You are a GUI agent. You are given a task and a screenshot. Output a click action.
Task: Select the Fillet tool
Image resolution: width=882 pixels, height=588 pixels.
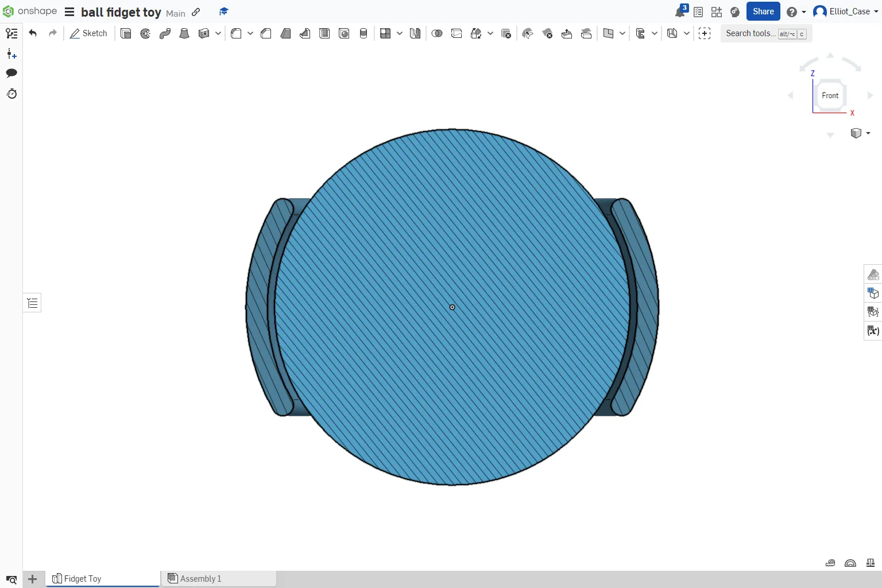click(x=236, y=33)
